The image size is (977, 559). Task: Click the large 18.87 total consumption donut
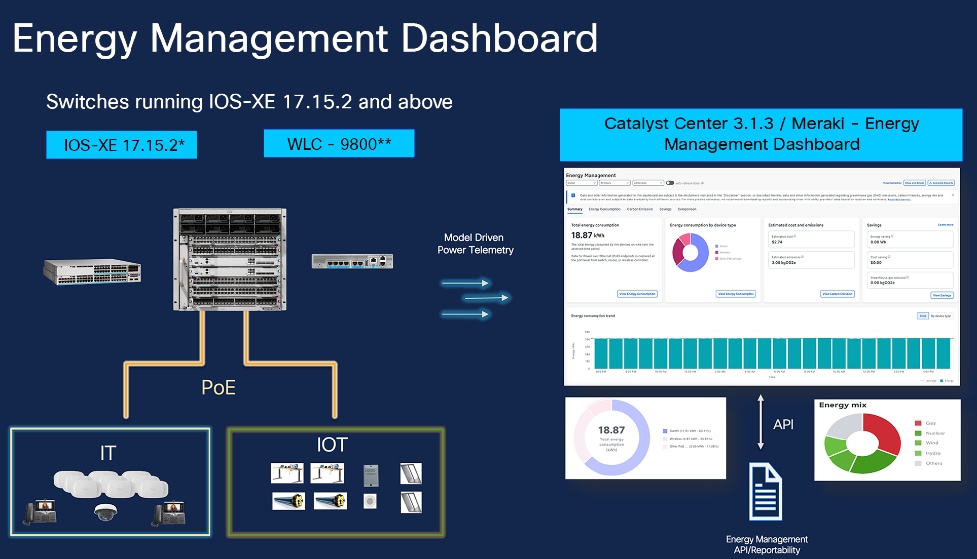[611, 437]
